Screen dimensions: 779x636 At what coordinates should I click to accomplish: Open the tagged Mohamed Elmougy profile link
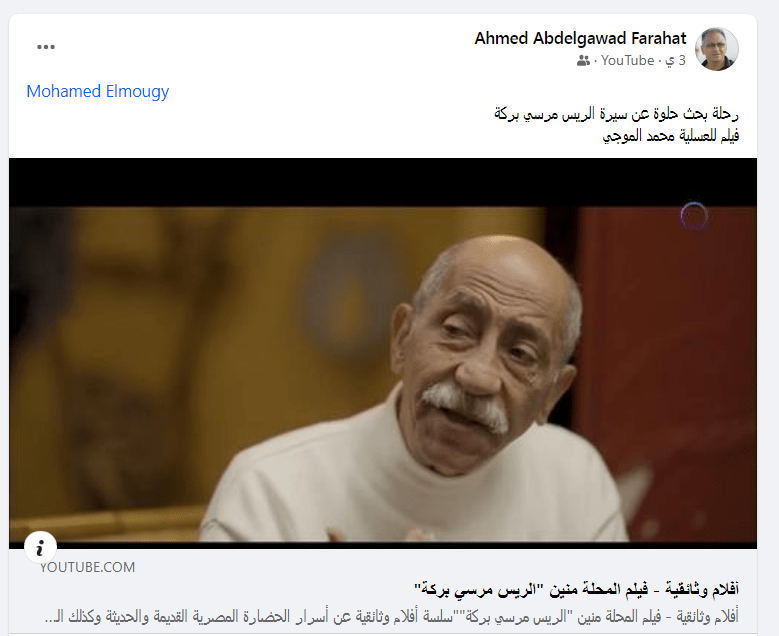(98, 91)
